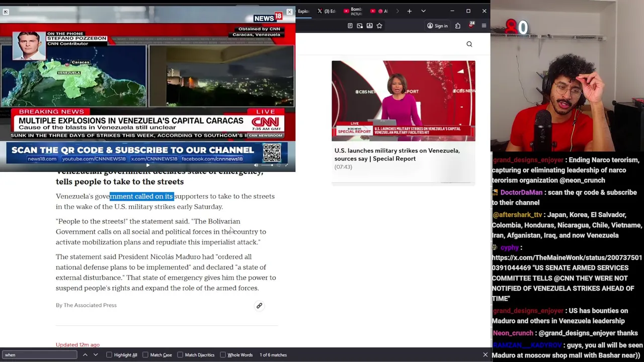Expand the list all tabs dropdown
Screen dimensions: 644x362
423,11
